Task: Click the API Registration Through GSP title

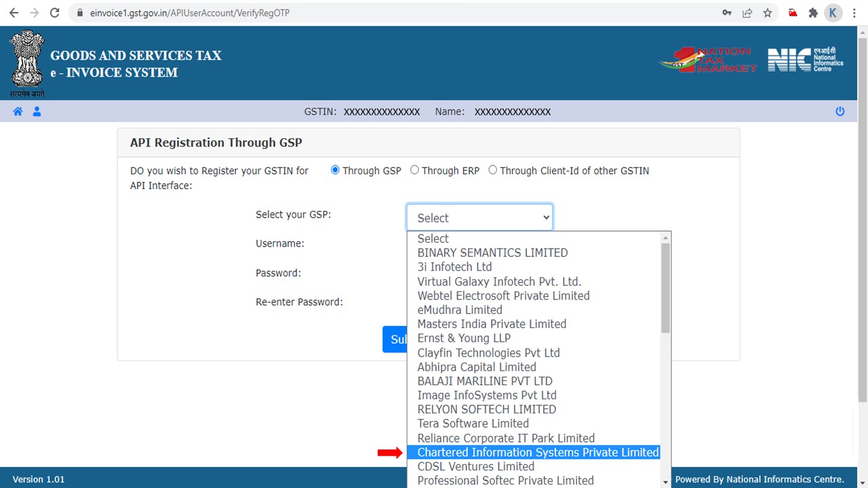Action: [216, 142]
